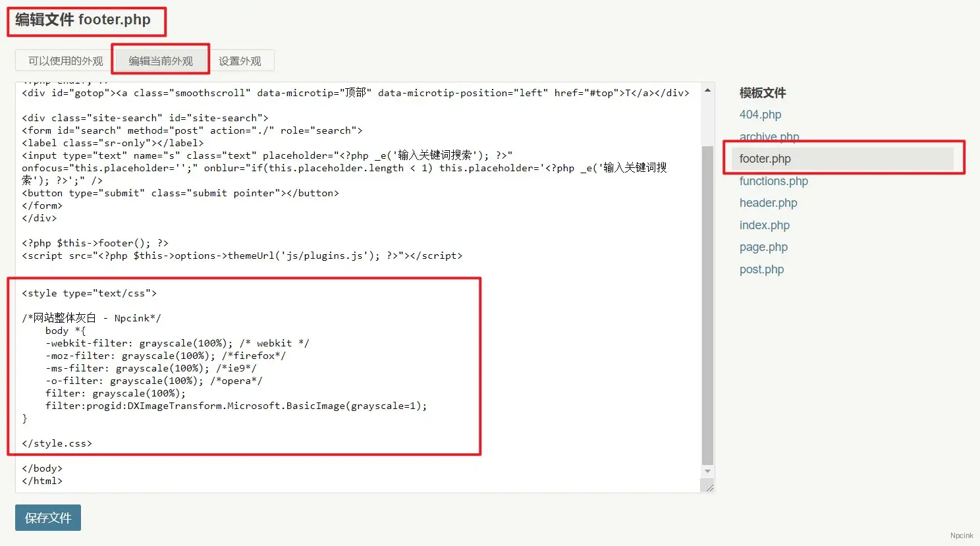Click the '-ms-filter: grayscale(100%)' line
Viewport: 980px width, 546px height.
[x=151, y=368]
